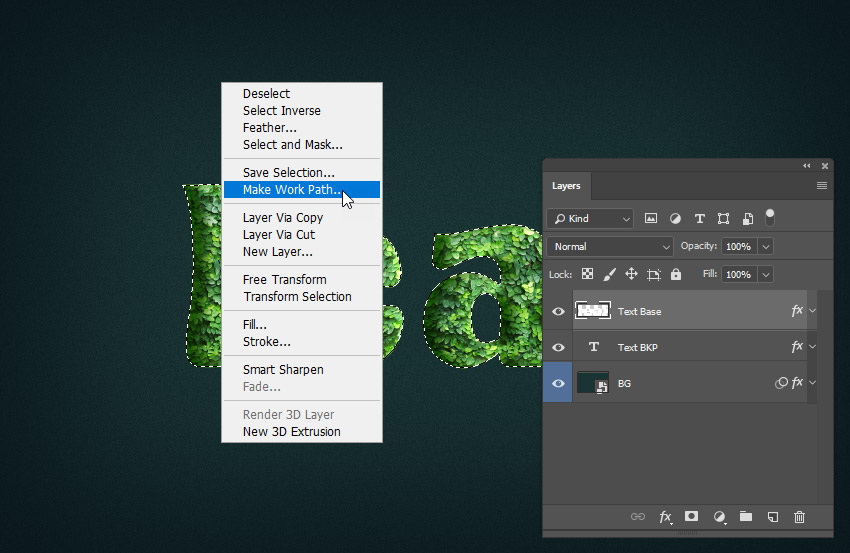Choose Fill... from context menu

click(x=302, y=325)
